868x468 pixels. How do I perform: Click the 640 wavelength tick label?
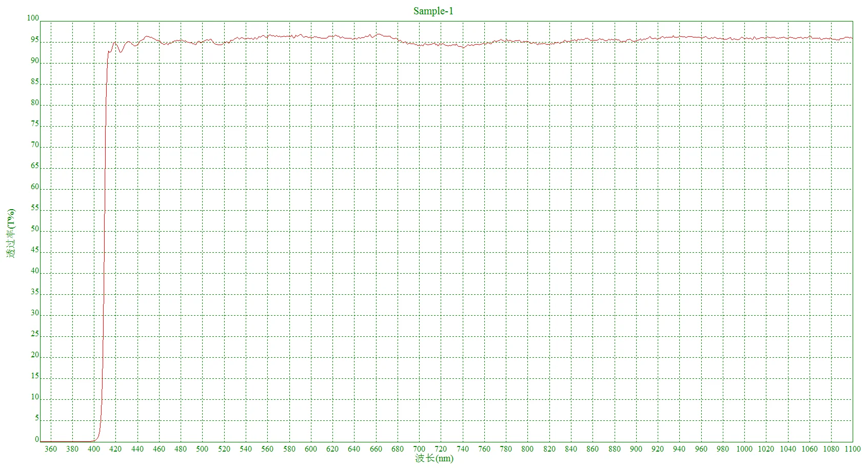point(354,449)
